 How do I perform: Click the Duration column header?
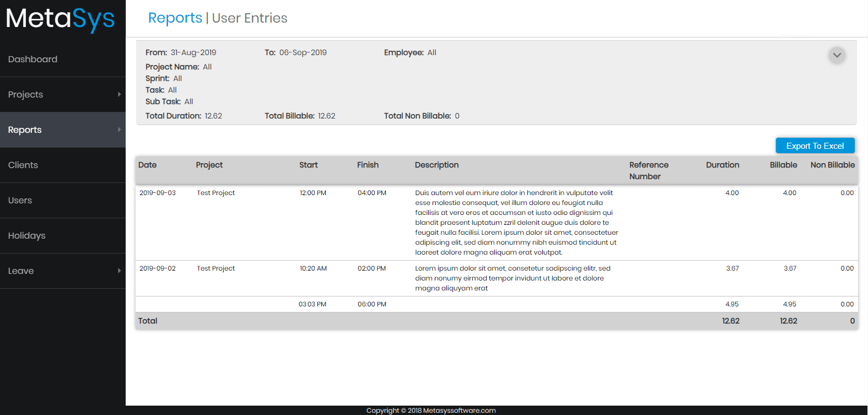click(x=722, y=165)
